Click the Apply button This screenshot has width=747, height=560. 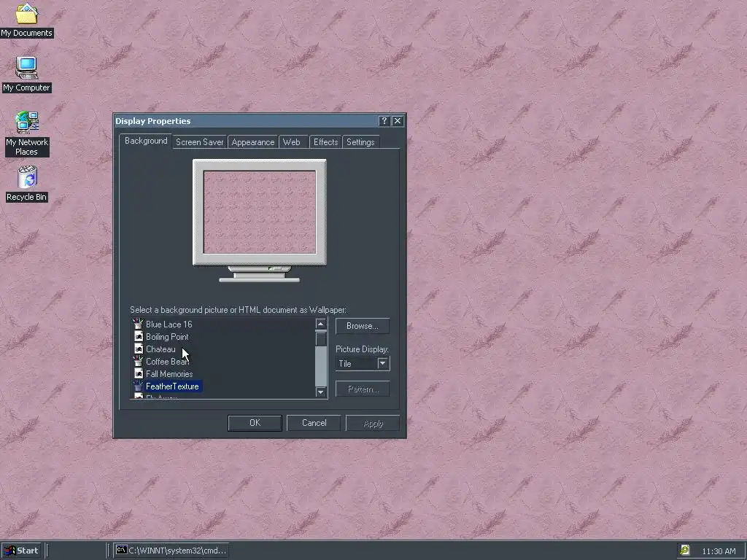click(x=373, y=423)
